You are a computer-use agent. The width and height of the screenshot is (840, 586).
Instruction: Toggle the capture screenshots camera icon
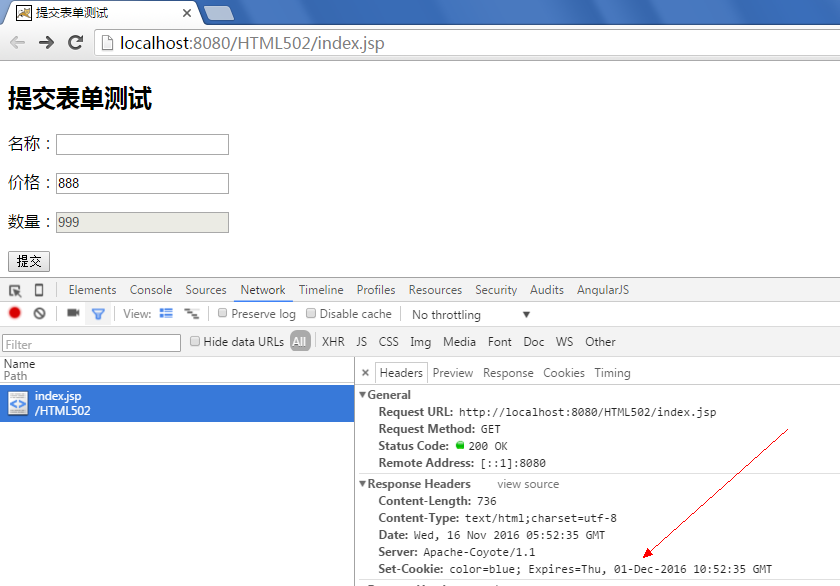pos(73,313)
